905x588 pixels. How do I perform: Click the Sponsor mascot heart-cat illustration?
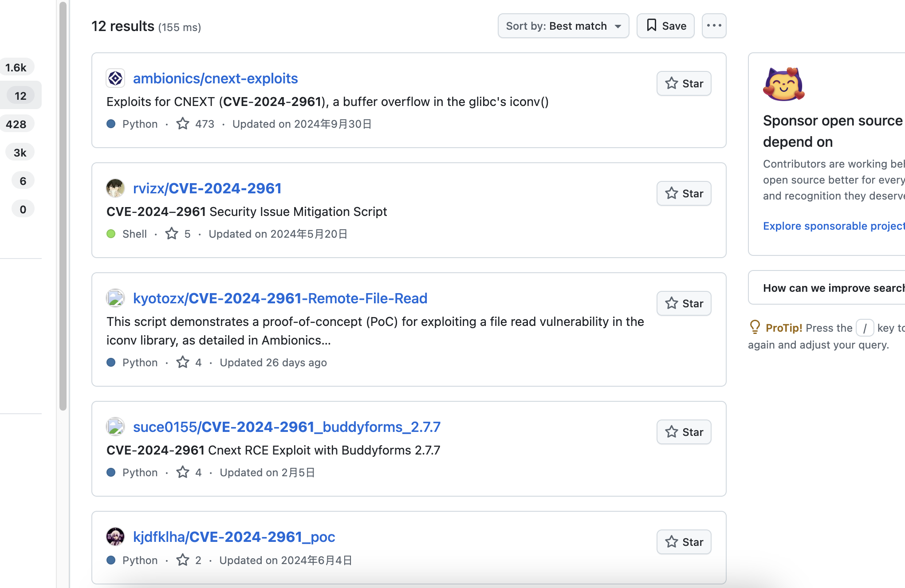(784, 84)
